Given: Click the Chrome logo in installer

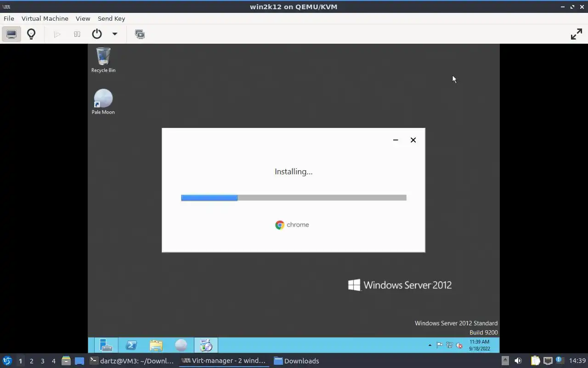Looking at the screenshot, I should coord(280,225).
